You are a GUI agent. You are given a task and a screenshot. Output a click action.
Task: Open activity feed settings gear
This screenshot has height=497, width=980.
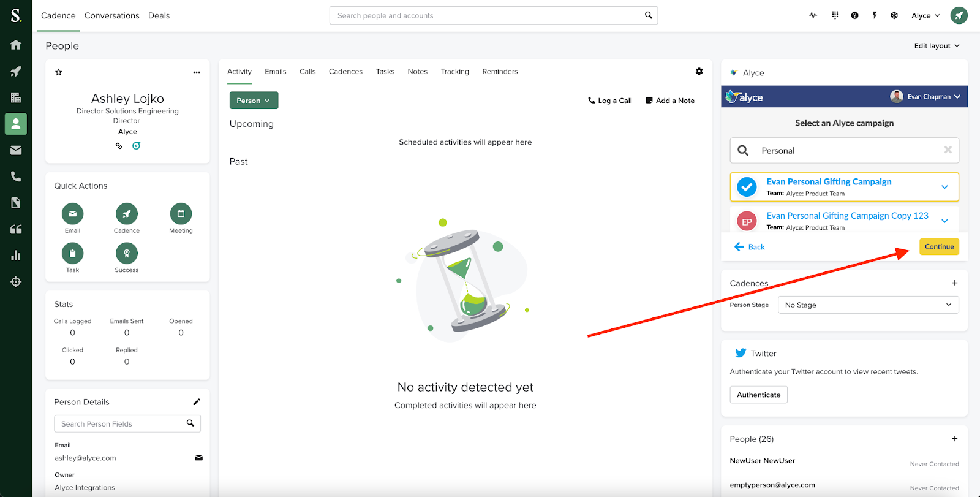(x=699, y=72)
